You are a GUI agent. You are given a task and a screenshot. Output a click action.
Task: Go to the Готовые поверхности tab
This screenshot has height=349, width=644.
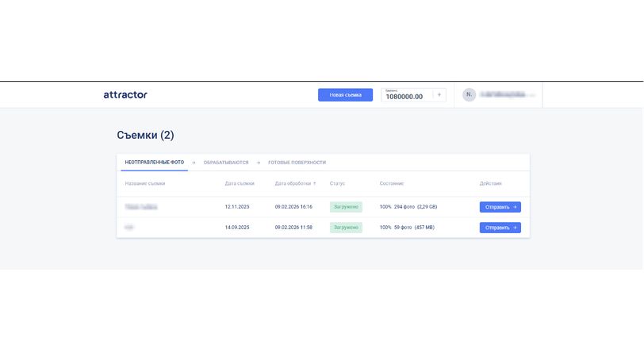tap(297, 163)
